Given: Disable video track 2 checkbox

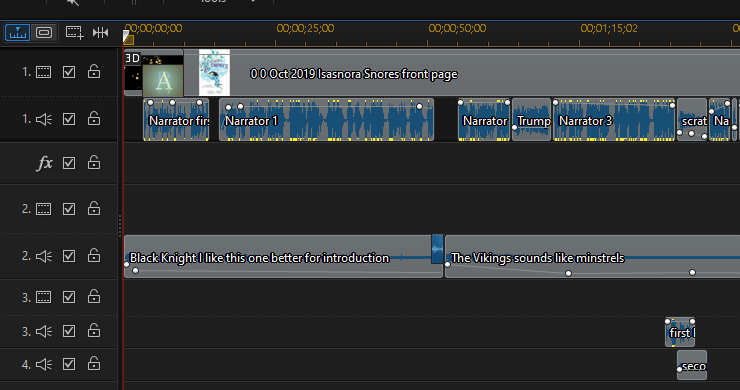Looking at the screenshot, I should pyautogui.click(x=69, y=209).
